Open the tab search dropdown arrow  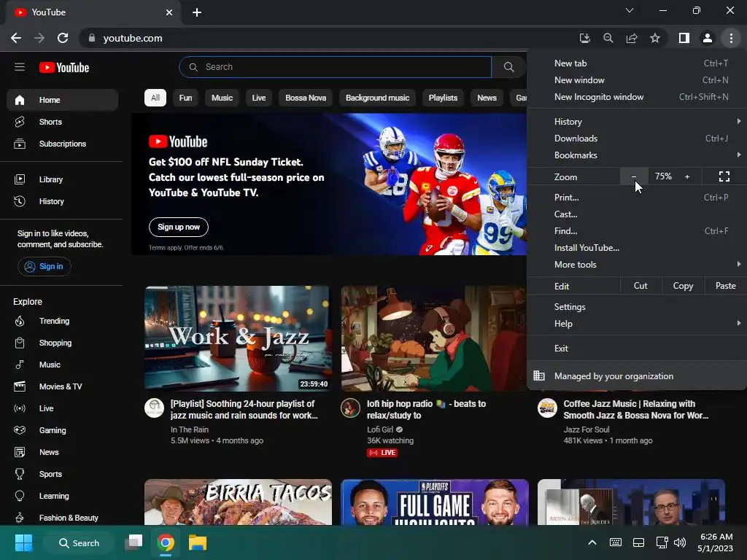tap(630, 10)
